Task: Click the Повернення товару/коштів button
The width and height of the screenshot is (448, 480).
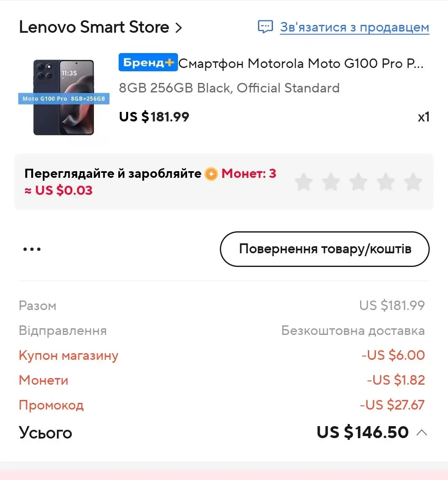Action: 324,249
